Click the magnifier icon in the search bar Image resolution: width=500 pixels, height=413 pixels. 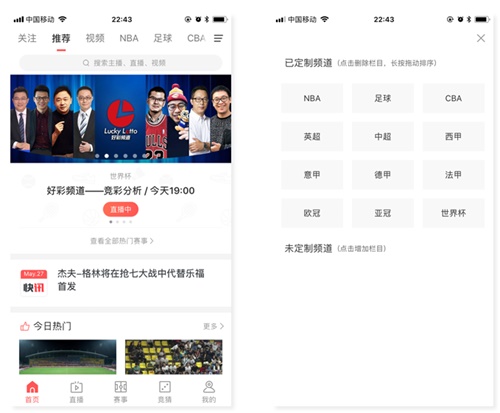point(86,63)
